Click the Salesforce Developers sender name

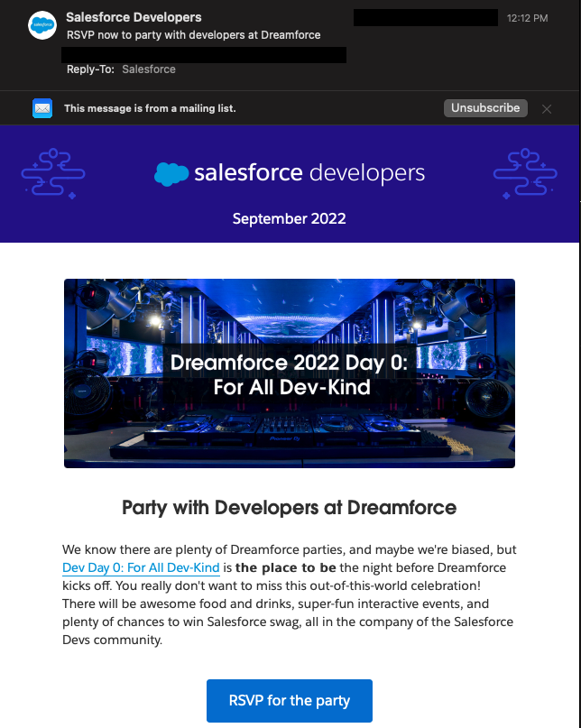134,17
